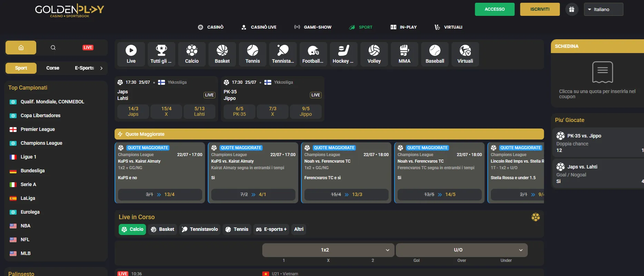Switch to the Sport sidebar tab
The image size is (644, 276).
click(21, 68)
